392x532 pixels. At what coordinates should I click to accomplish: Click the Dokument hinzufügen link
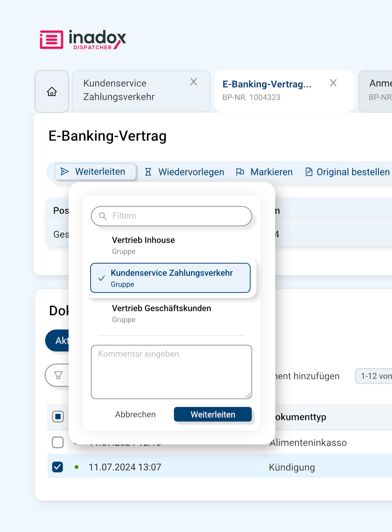[x=307, y=376]
